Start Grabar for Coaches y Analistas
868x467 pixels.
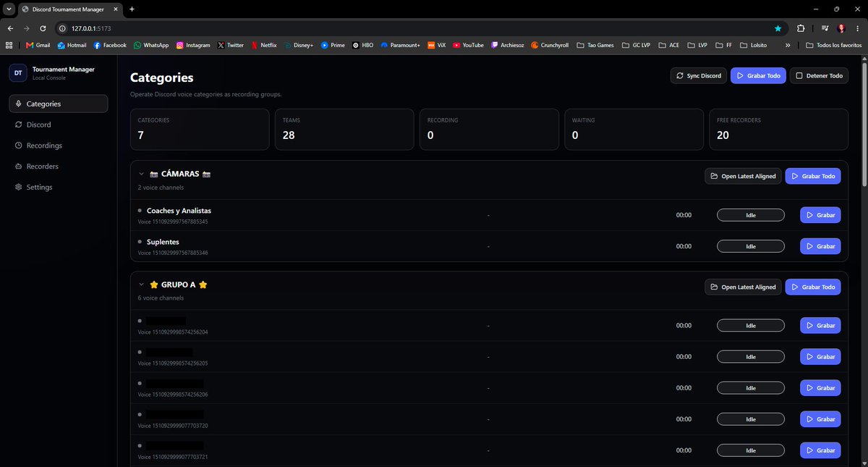point(820,215)
